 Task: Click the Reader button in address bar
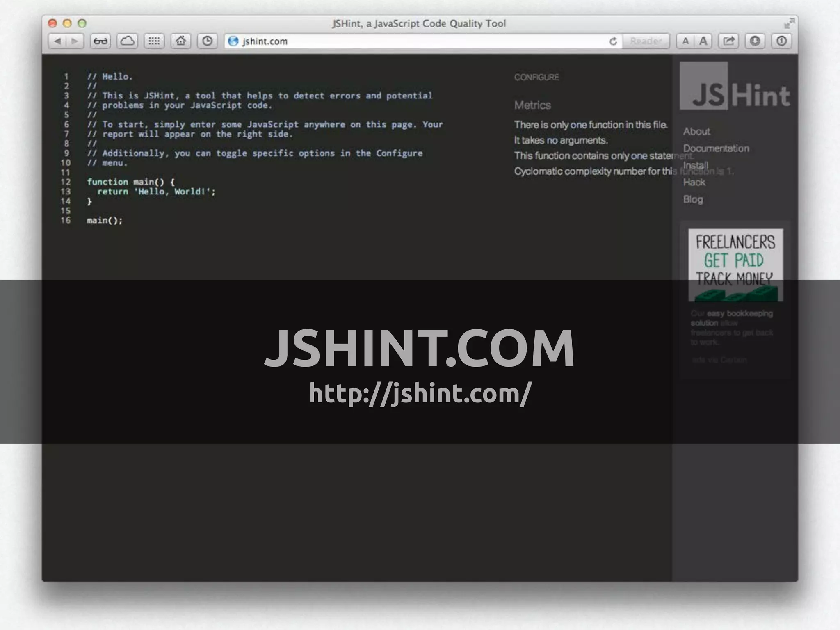coord(646,41)
